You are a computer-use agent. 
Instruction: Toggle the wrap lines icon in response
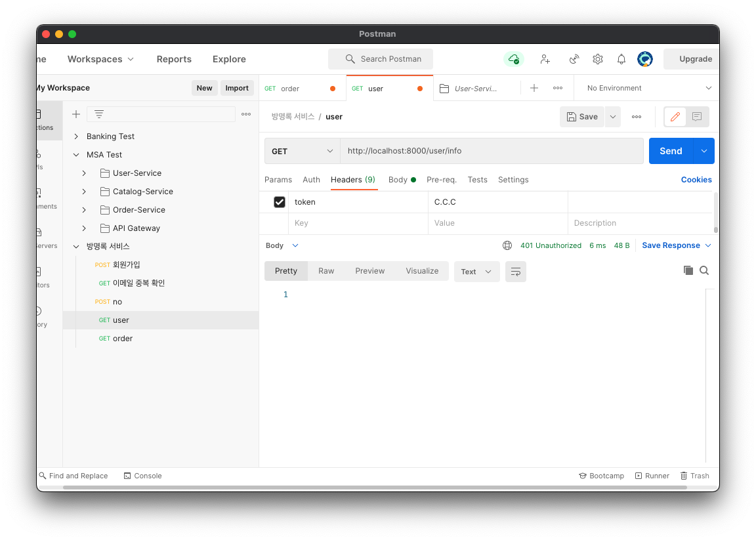point(515,272)
